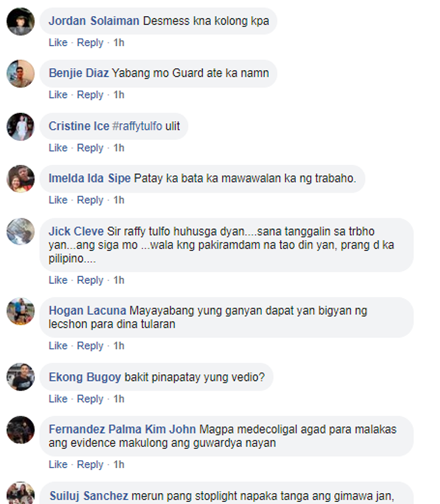Open Cristine Ice's profile avatar
This screenshot has height=504, width=440.
21,127
